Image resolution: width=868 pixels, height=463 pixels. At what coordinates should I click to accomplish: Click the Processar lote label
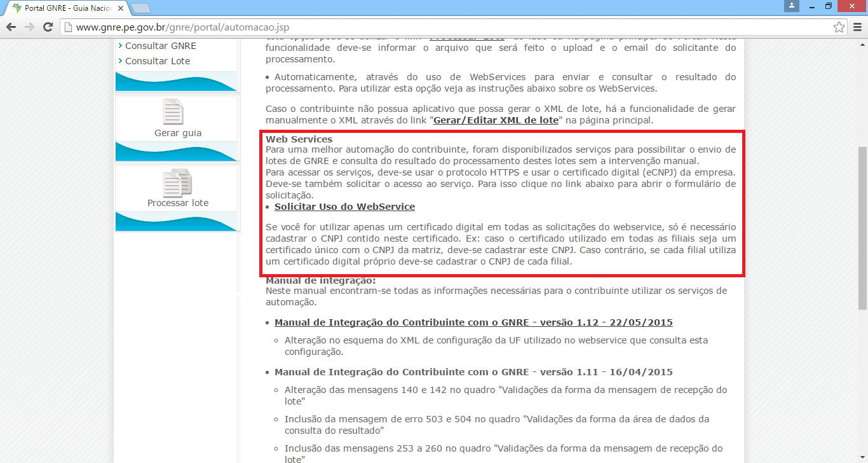178,203
